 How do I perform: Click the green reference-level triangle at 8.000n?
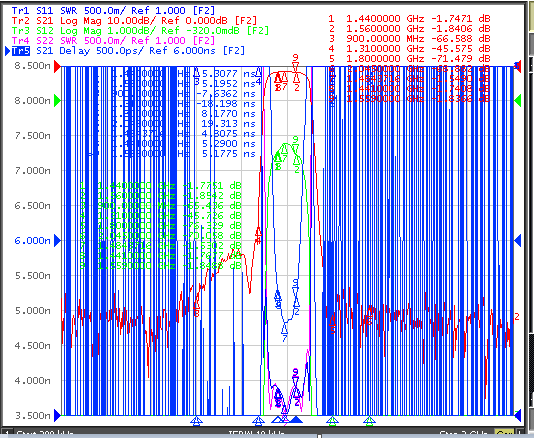(x=58, y=101)
